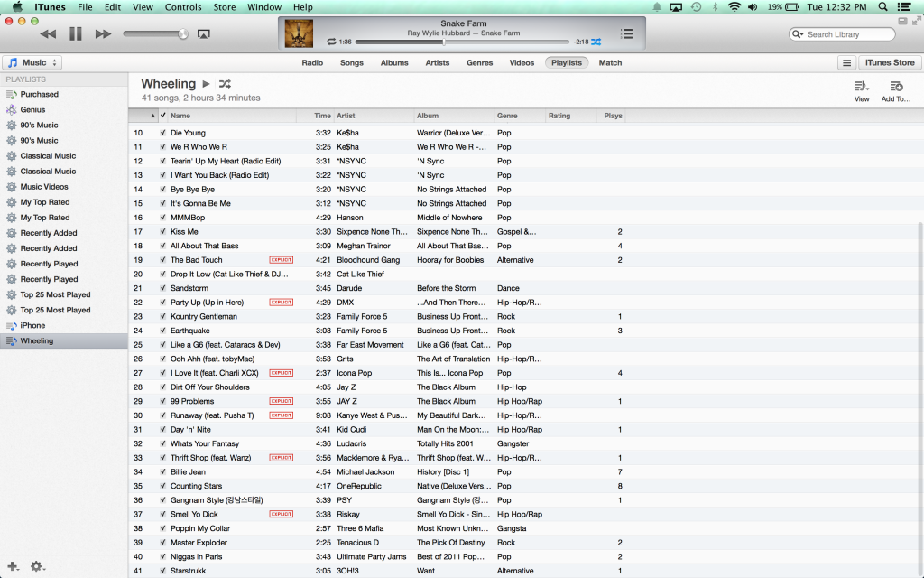Screen dimensions: 924x578
Task: Switch to the Radio tab
Action: 312,62
